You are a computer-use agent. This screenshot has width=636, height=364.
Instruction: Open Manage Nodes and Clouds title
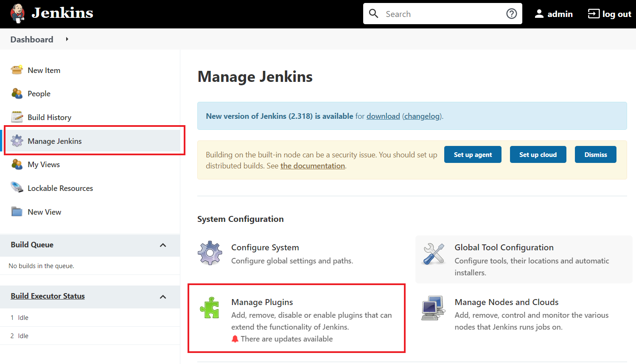coord(507,302)
